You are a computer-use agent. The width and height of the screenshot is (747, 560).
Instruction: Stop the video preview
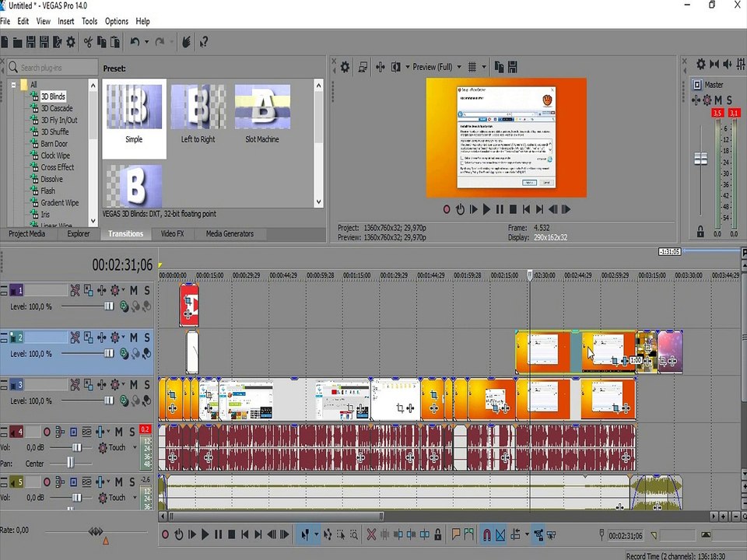(513, 209)
